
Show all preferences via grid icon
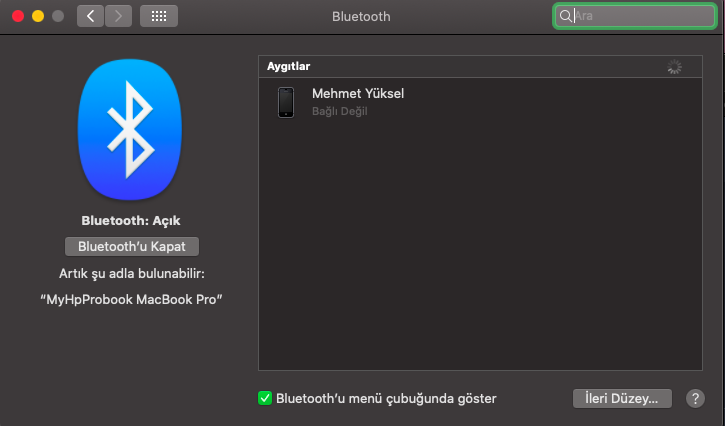pos(159,17)
